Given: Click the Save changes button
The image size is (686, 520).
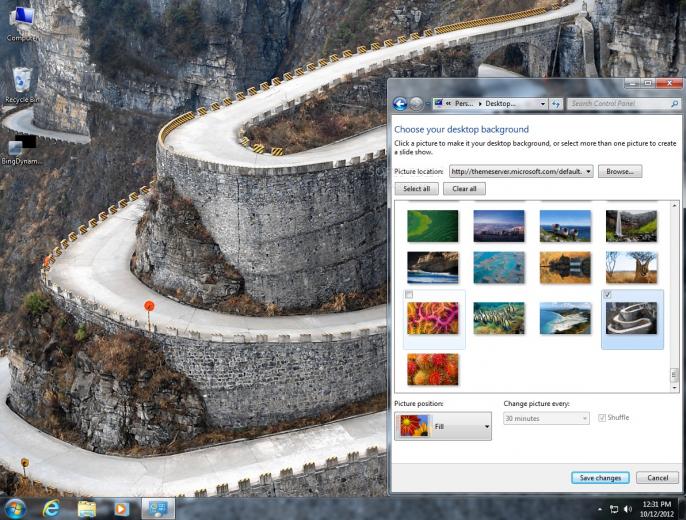Looking at the screenshot, I should coord(600,478).
